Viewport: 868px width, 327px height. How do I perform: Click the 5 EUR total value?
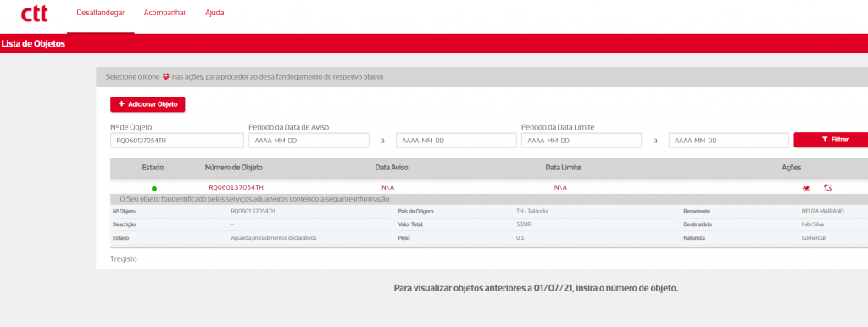[524, 224]
